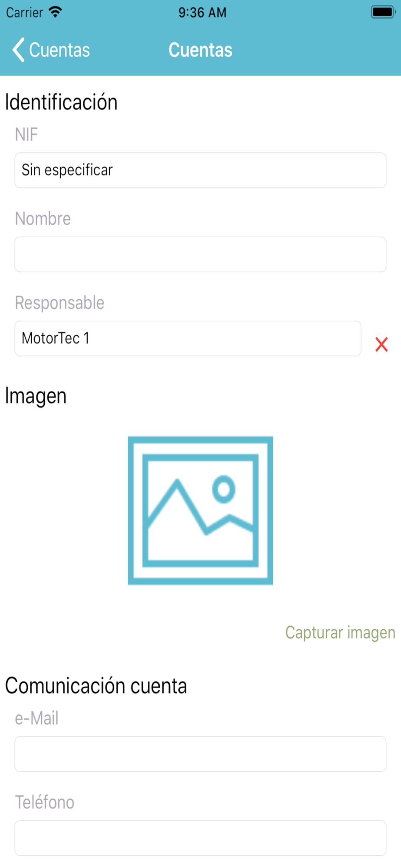401x868 pixels.
Task: Open the NIF field showing Sin especificar
Action: pos(200,170)
